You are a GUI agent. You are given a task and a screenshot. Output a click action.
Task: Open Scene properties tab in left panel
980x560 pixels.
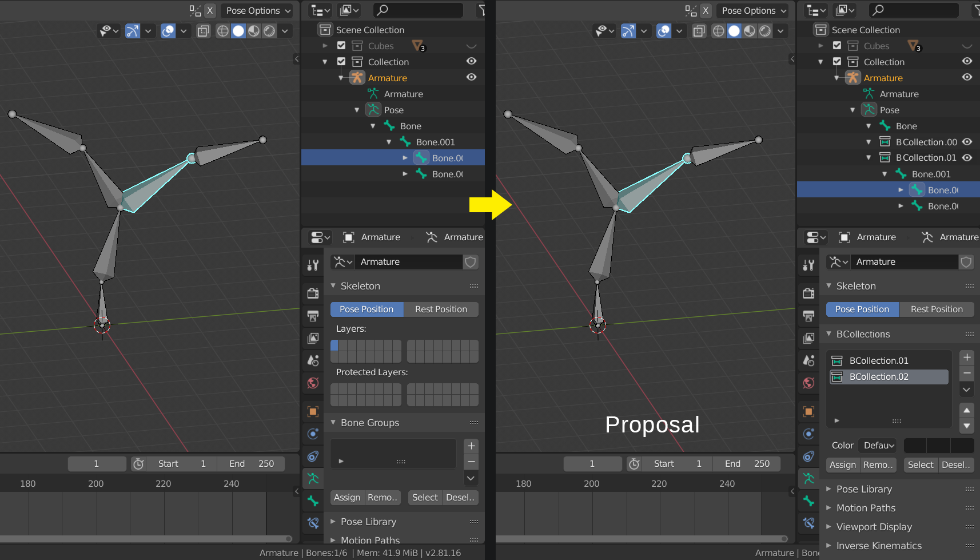pos(313,360)
